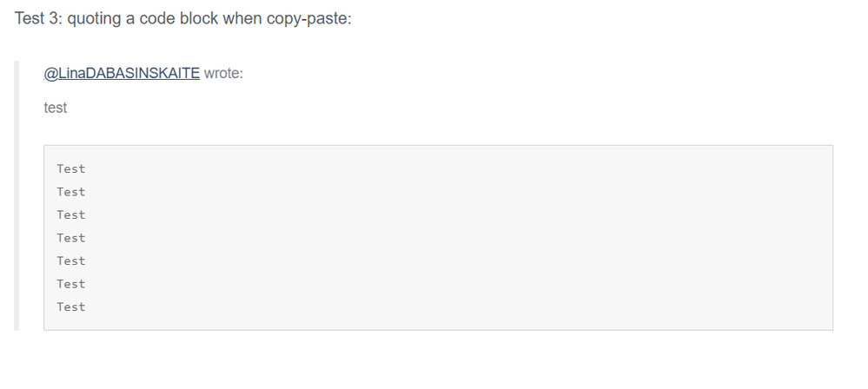The height and width of the screenshot is (389, 868).
Task: Click the sixth 'Test' line in code block
Action: (71, 284)
